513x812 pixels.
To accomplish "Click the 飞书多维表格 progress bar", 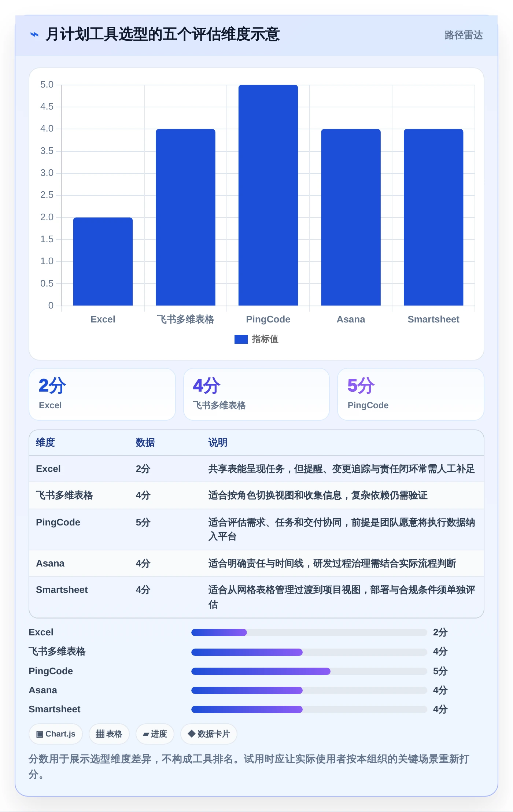I will [309, 652].
